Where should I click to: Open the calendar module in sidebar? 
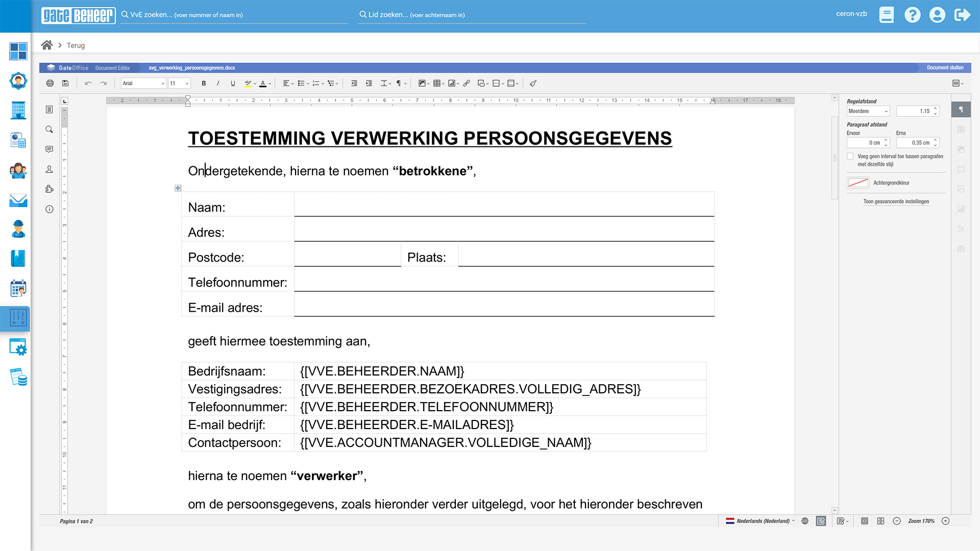pos(18,288)
